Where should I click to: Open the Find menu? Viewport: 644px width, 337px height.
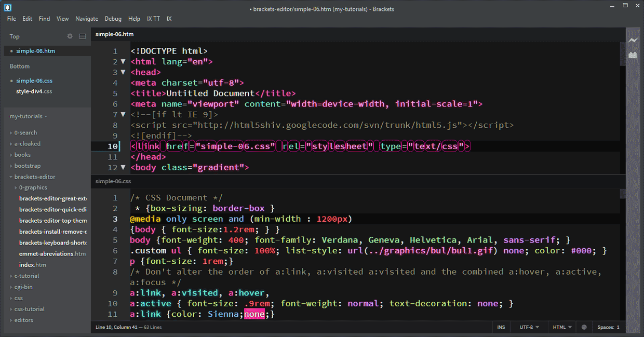[44, 19]
